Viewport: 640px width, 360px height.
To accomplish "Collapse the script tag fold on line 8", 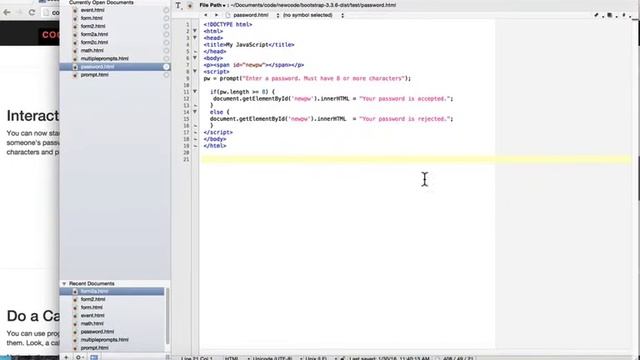I will coord(195,71).
